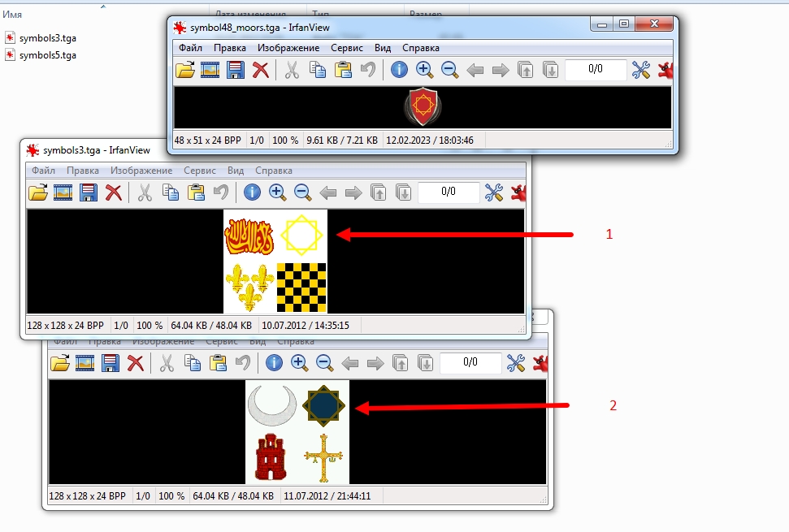The width and height of the screenshot is (789, 532).
Task: Click Zoom out icon in symbols3.tga window
Action: click(302, 192)
